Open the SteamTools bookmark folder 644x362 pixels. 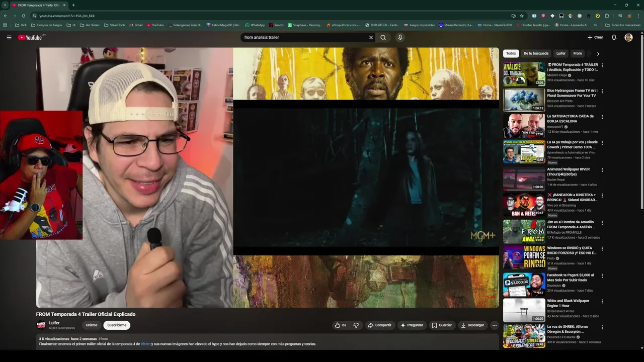pos(114,25)
